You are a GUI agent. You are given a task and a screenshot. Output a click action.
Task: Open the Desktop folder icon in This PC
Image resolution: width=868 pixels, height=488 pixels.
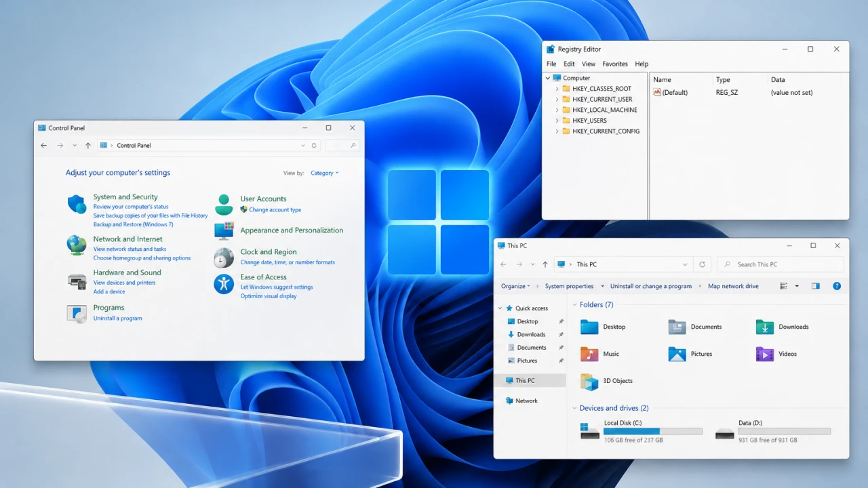click(x=589, y=327)
